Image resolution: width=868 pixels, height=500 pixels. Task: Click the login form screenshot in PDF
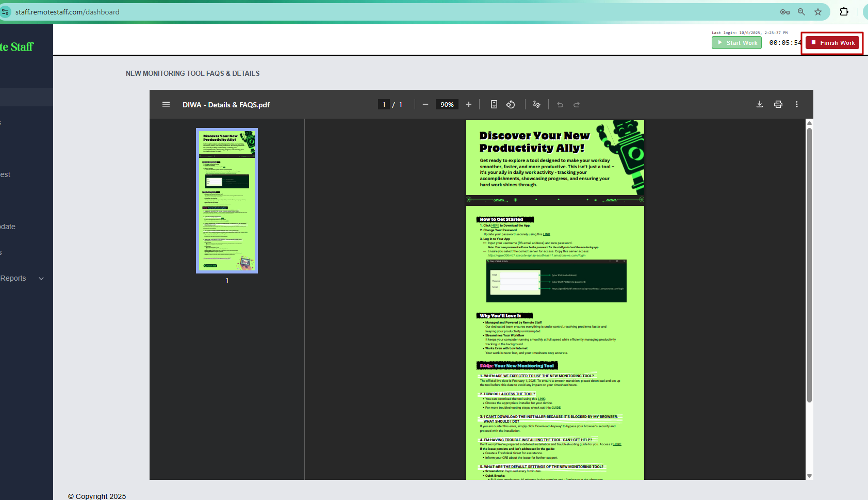[556, 281]
